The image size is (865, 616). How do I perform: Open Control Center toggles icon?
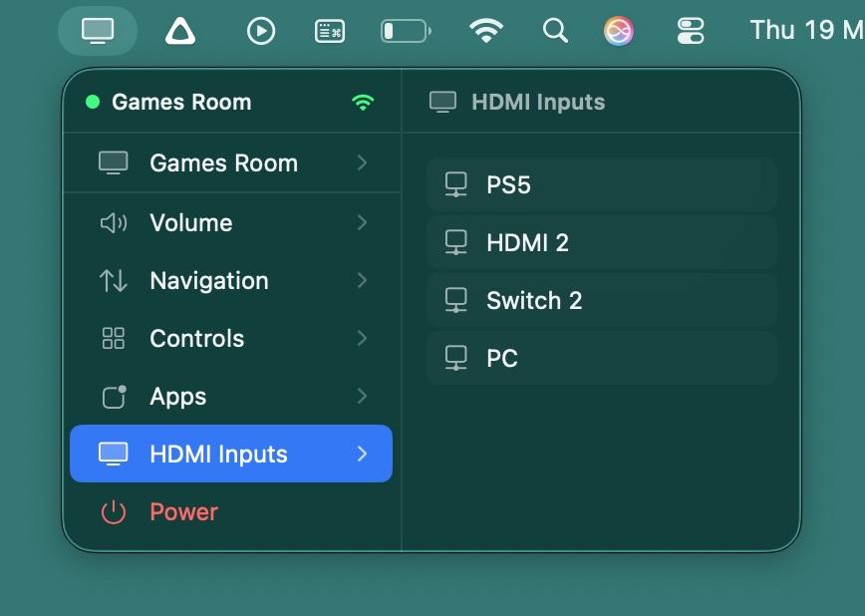point(691,31)
